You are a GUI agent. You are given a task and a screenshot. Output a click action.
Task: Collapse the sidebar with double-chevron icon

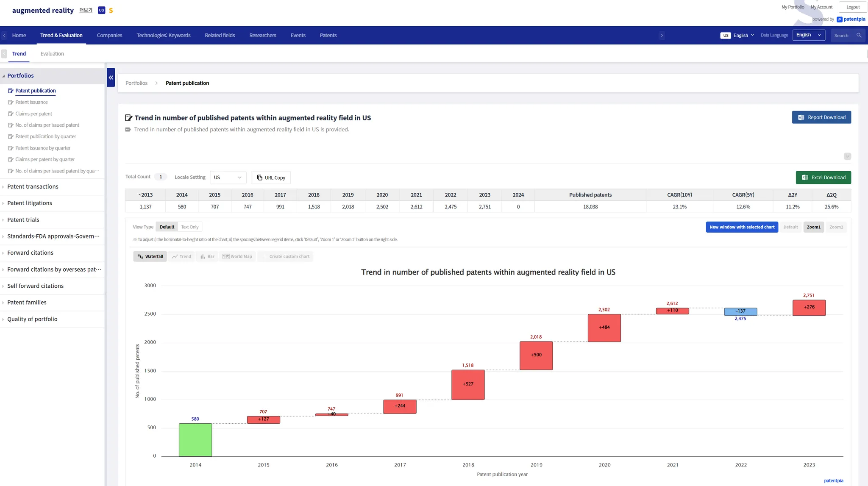point(111,78)
